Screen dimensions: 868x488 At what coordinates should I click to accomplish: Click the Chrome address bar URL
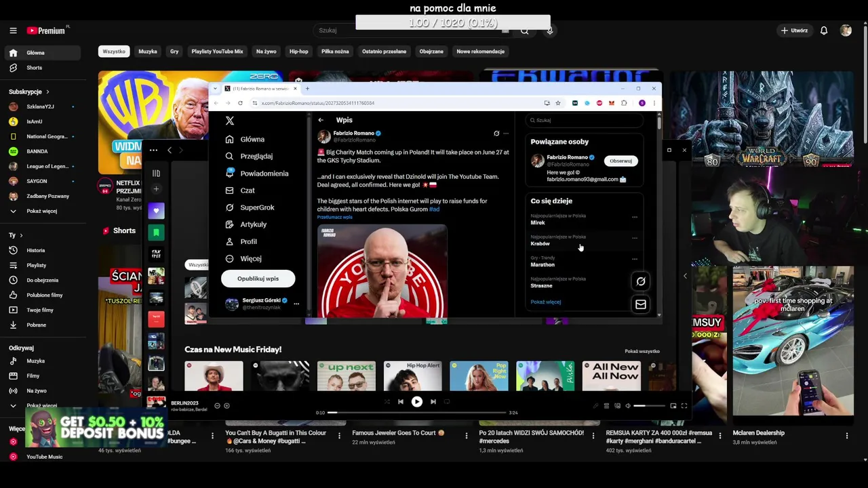click(x=318, y=103)
